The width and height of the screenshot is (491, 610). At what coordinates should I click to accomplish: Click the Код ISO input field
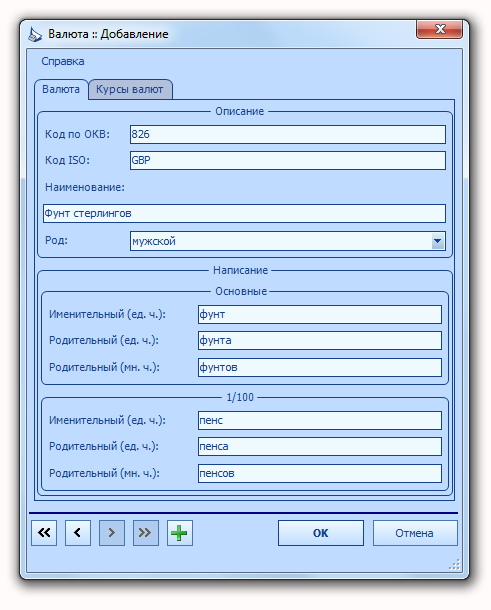(288, 160)
